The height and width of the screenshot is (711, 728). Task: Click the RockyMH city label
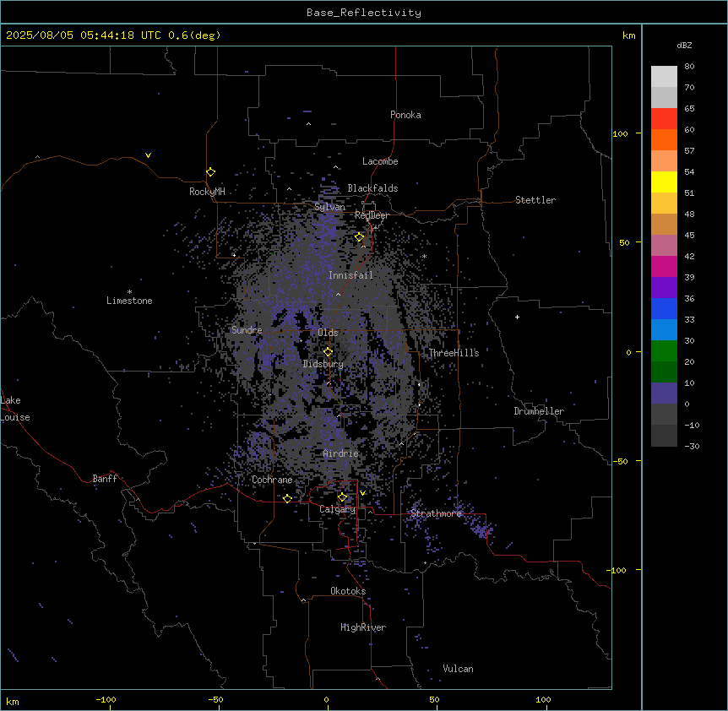(207, 192)
